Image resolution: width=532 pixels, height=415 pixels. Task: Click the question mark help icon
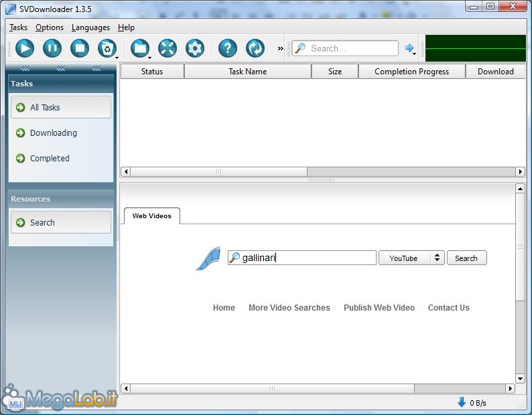(228, 48)
